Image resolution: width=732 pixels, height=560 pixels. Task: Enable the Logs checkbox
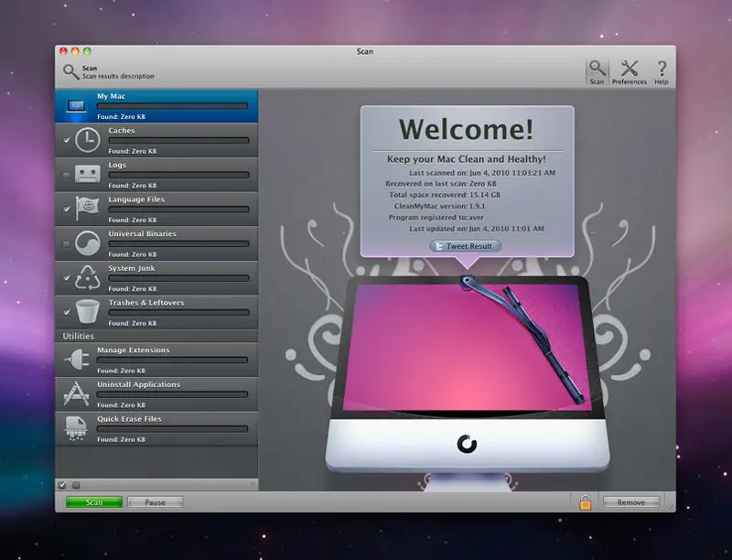click(x=67, y=175)
